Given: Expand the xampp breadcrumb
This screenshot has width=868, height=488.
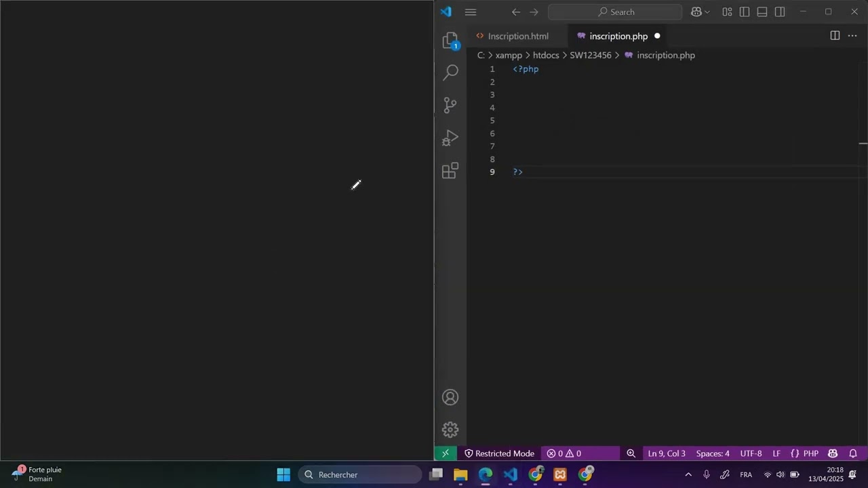Looking at the screenshot, I should (x=509, y=55).
